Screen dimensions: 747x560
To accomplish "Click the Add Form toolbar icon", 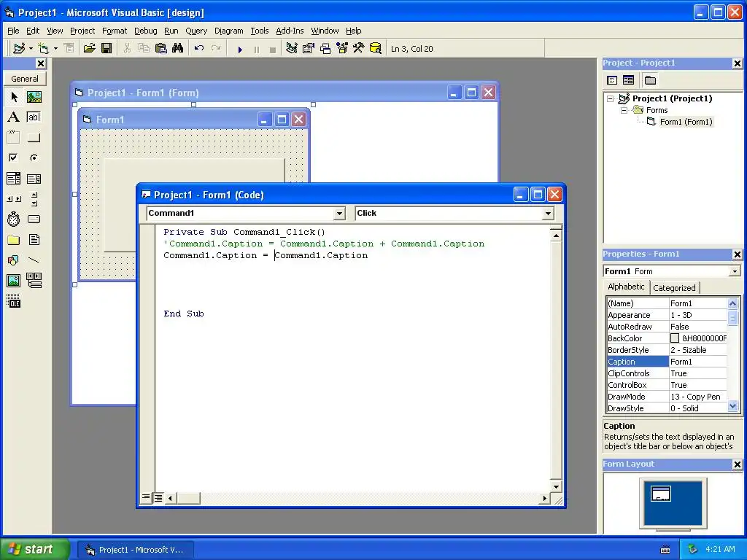I will [43, 48].
